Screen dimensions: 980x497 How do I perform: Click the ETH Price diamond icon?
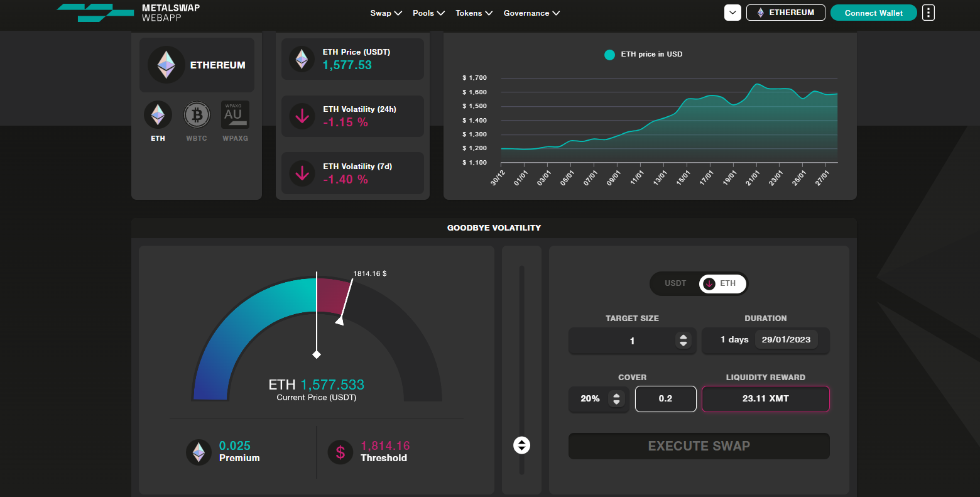[x=302, y=59]
